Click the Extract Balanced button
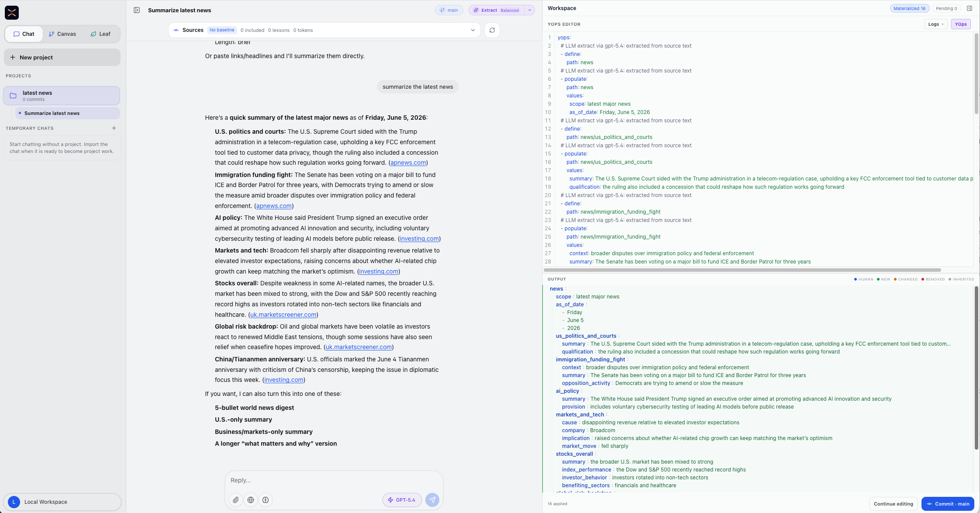980x513 pixels. click(x=497, y=10)
